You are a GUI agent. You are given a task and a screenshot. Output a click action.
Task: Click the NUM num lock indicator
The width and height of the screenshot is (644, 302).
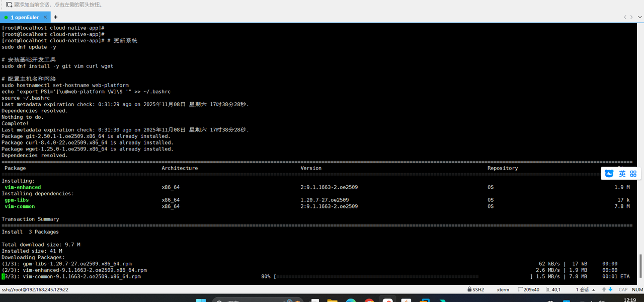pos(637,289)
